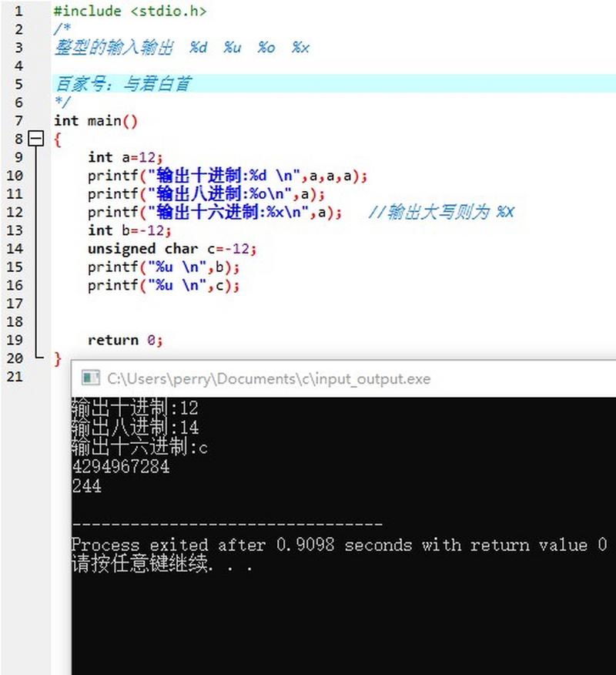616x675 pixels.
Task: Click the 'return 0;' statement
Action: tap(126, 340)
